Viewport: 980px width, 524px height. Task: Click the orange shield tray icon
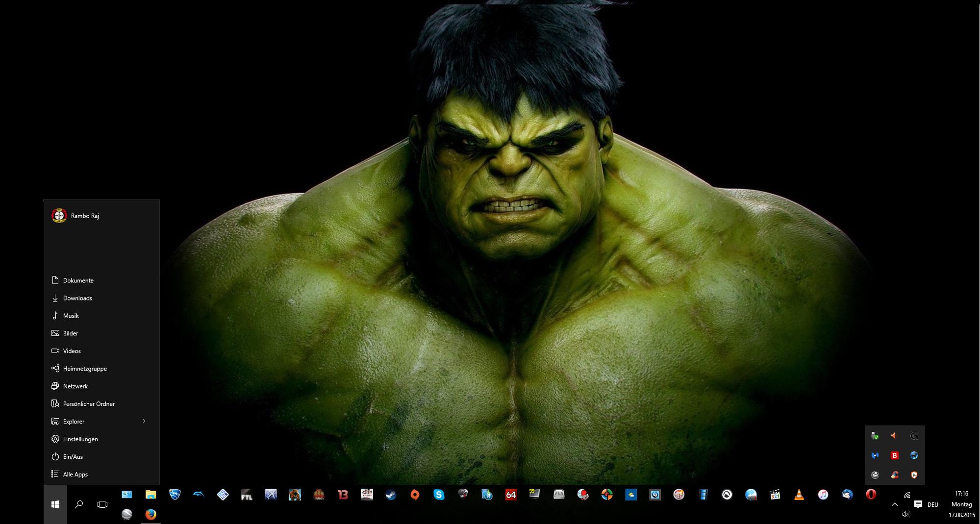pyautogui.click(x=914, y=475)
